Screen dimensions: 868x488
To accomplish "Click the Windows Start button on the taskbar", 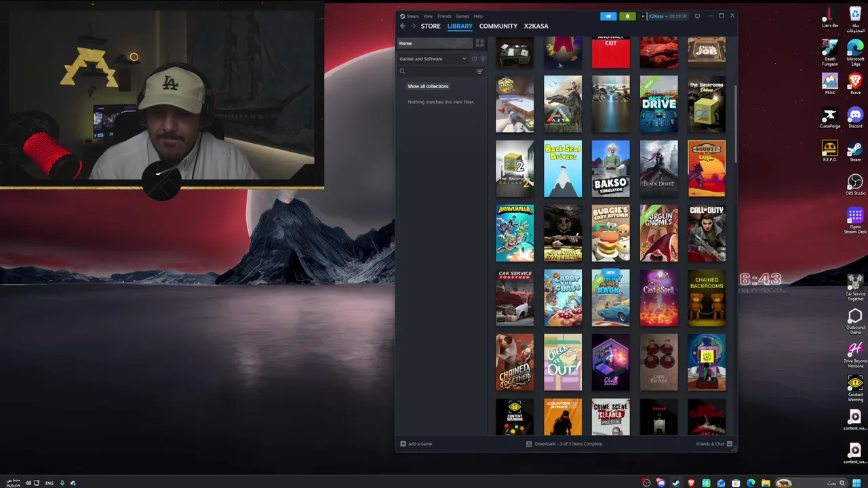I will (x=856, y=483).
